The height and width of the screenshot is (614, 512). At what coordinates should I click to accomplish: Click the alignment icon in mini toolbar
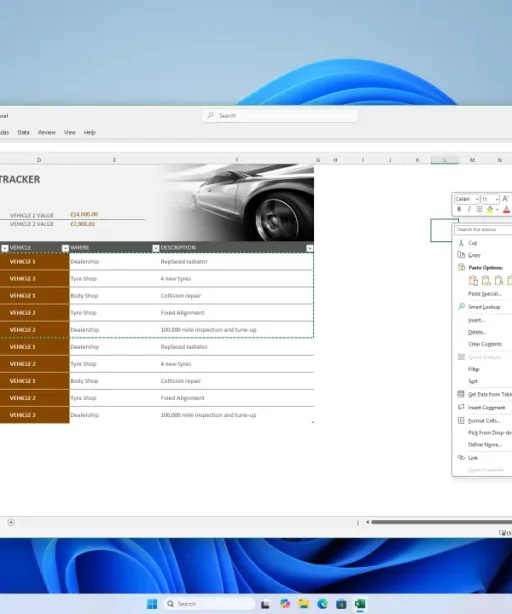(479, 209)
